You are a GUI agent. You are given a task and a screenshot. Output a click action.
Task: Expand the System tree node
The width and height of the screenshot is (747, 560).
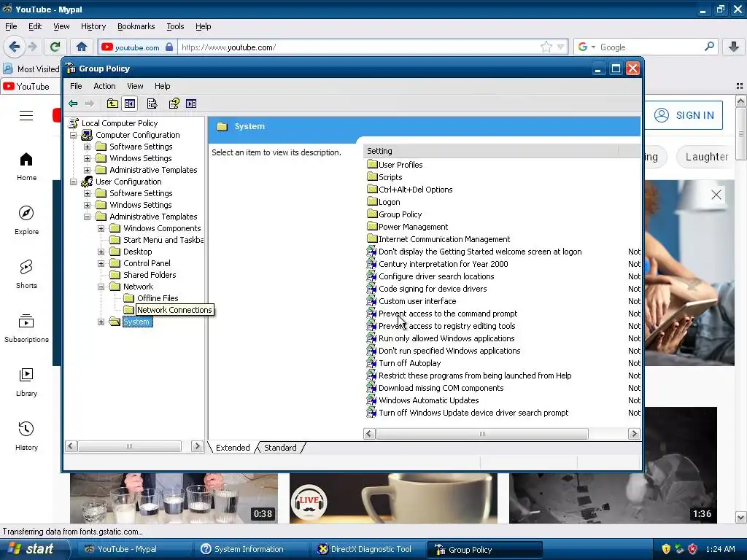101,322
